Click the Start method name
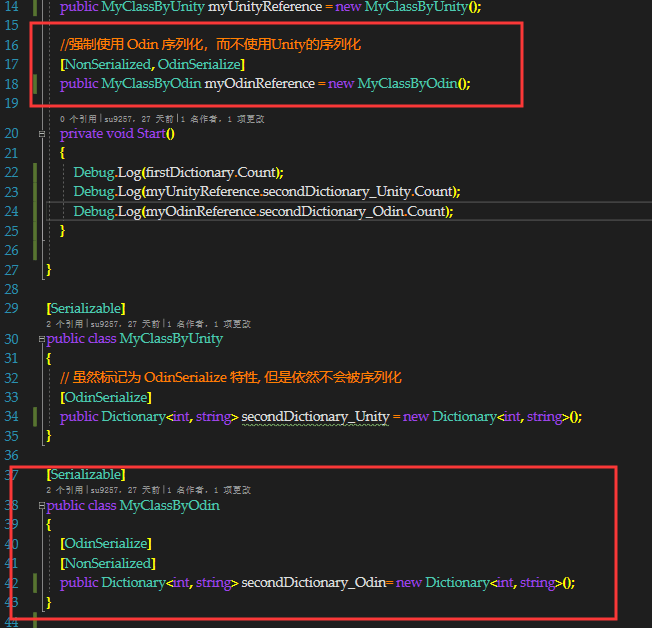This screenshot has width=652, height=628. (x=147, y=134)
